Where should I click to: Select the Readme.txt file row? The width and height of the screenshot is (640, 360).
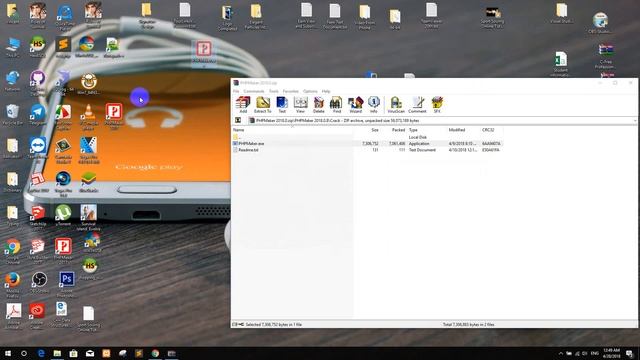click(x=367, y=150)
